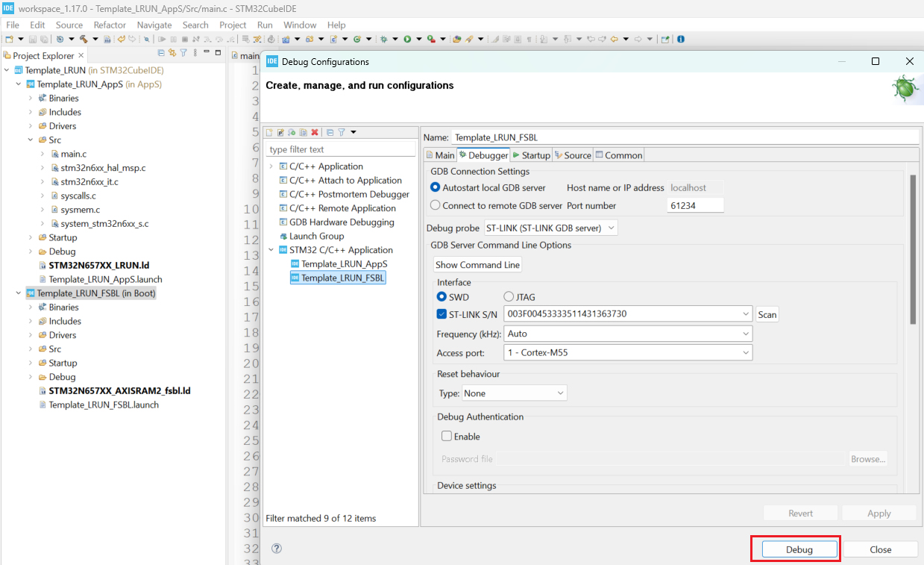Click the Debug button

[x=799, y=549]
